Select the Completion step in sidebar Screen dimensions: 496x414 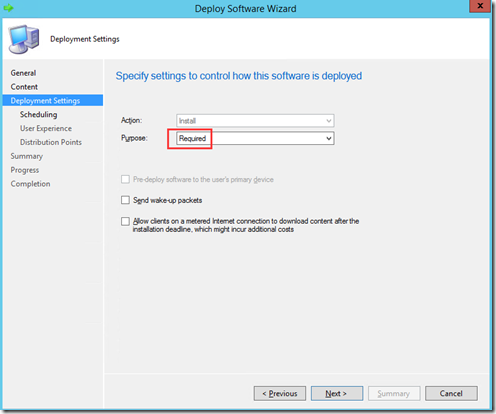(x=30, y=184)
